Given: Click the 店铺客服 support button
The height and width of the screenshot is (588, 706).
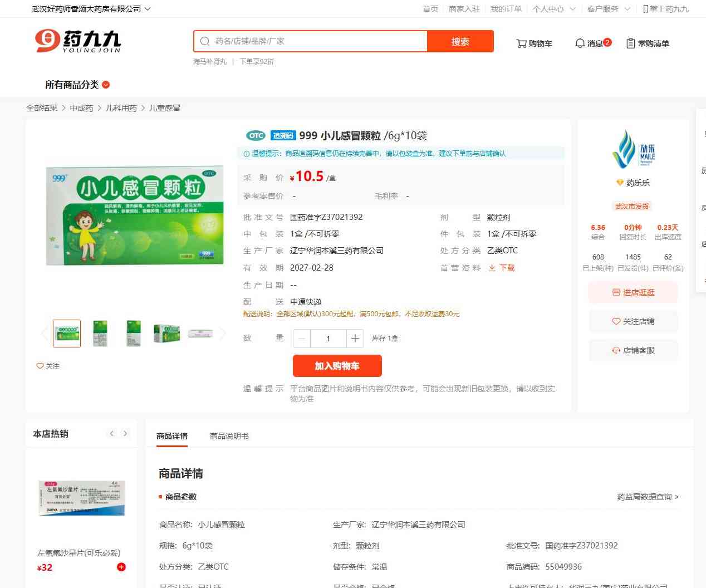Looking at the screenshot, I should pyautogui.click(x=633, y=350).
